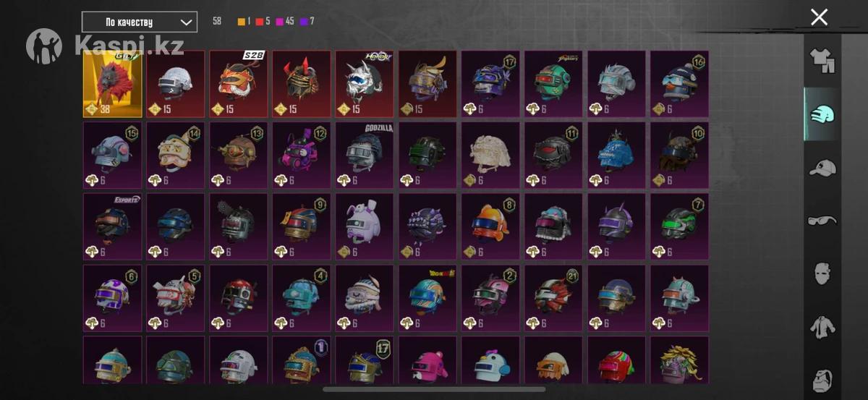Choose the Honor labeled white helmet
868x400 pixels.
(365, 84)
